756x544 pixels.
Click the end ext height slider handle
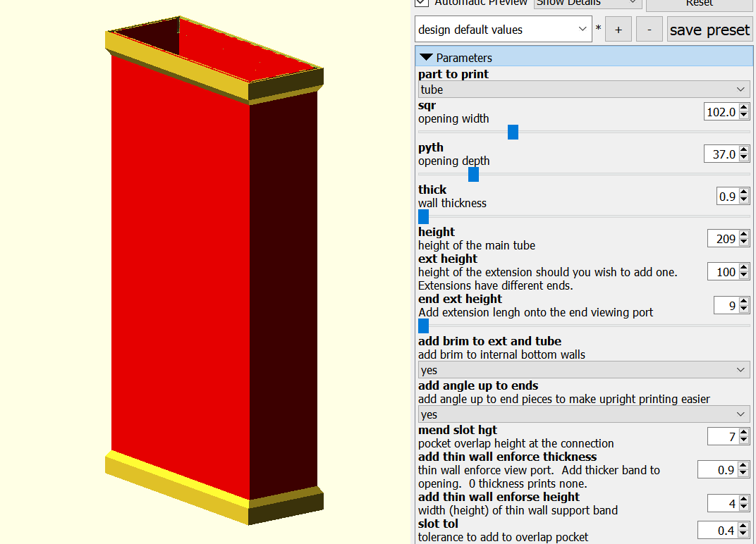pos(423,326)
